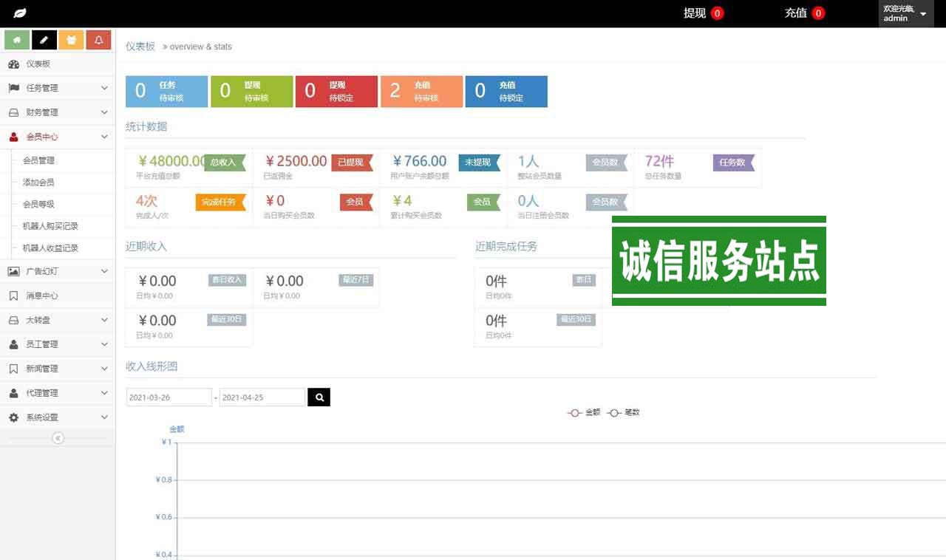Click the orange 充值 待审核 tile
The height and width of the screenshot is (560, 946).
[421, 92]
